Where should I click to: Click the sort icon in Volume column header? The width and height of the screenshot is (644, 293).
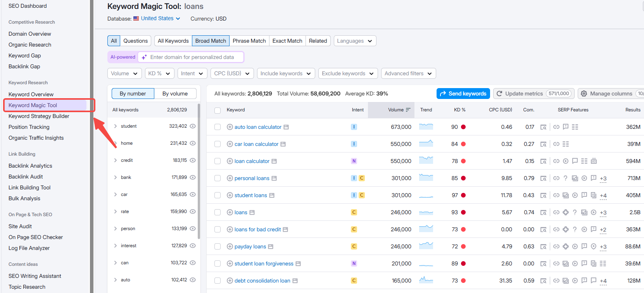tap(408, 110)
